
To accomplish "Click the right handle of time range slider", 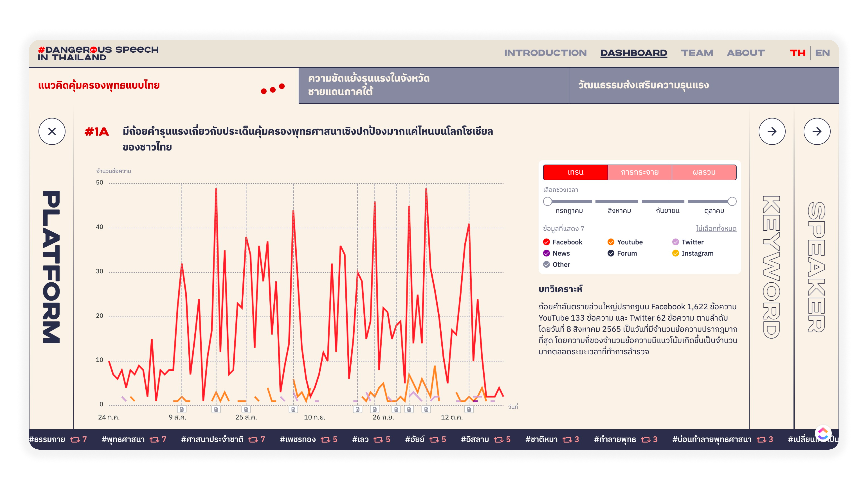I will coord(732,201).
